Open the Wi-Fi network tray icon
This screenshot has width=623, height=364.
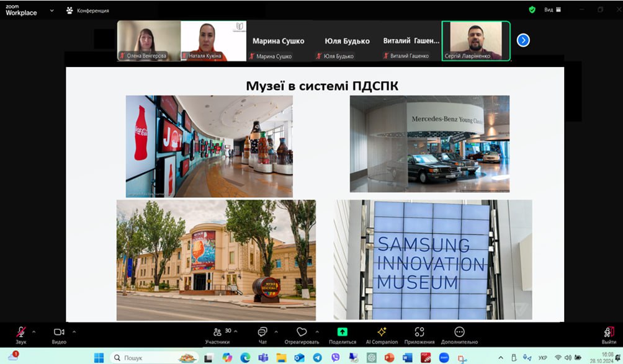tap(558, 358)
